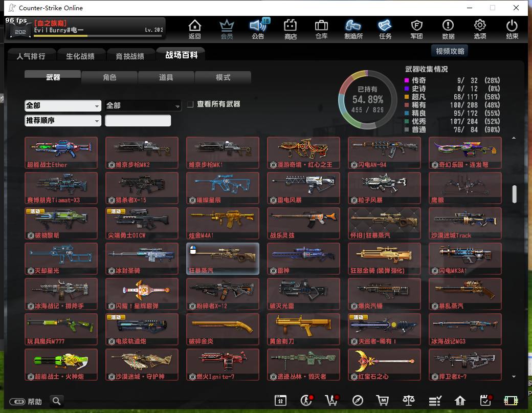Open the white 全部 category dropdown
532x413 pixels.
pyautogui.click(x=63, y=105)
